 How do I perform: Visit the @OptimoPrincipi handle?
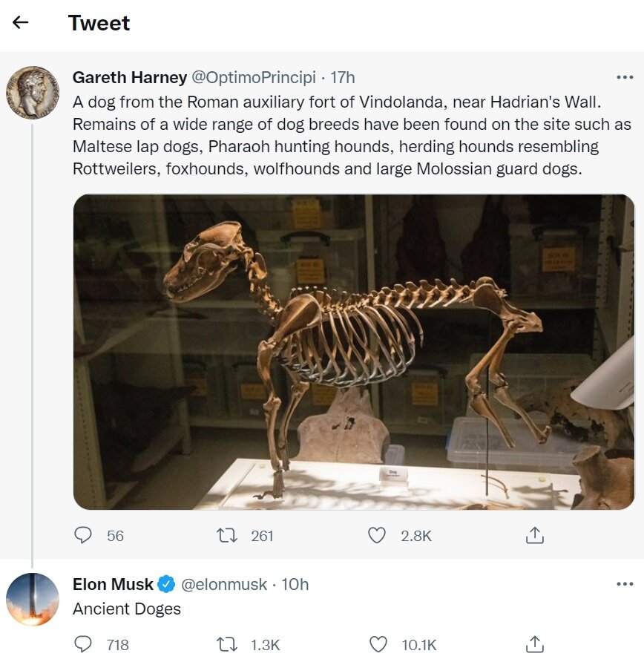tap(254, 77)
